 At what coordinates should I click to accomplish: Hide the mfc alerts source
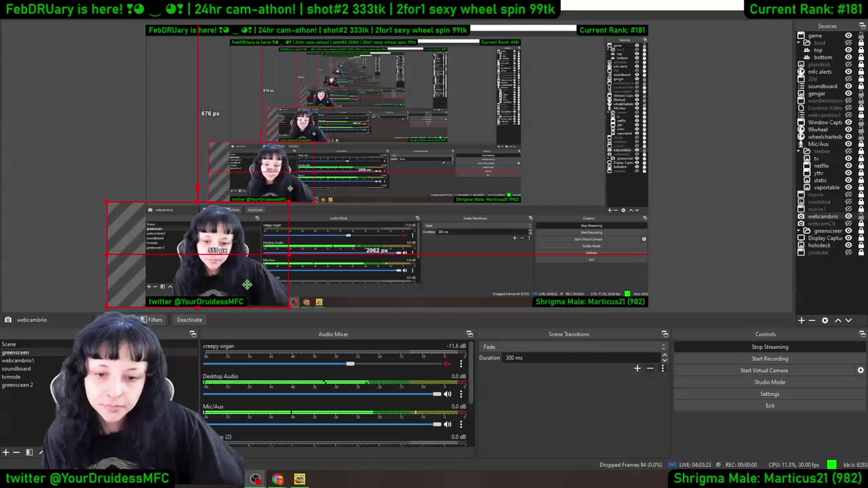click(x=849, y=72)
